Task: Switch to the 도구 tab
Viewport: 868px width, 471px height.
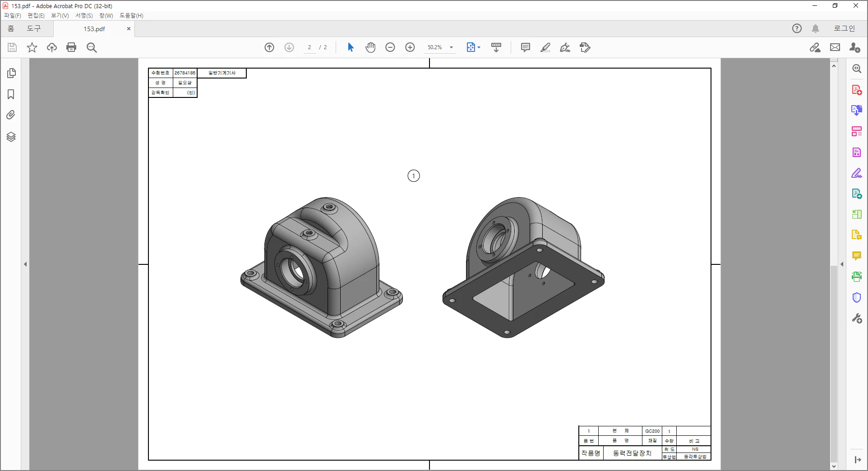Action: [34, 28]
